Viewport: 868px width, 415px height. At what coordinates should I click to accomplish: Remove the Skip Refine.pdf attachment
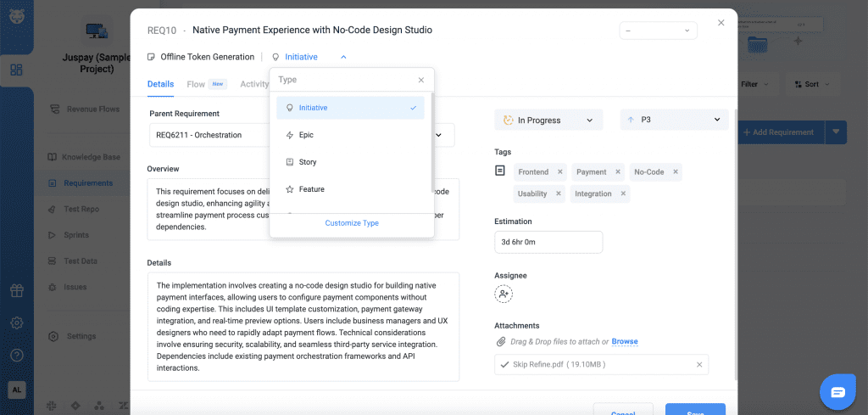[699, 365]
